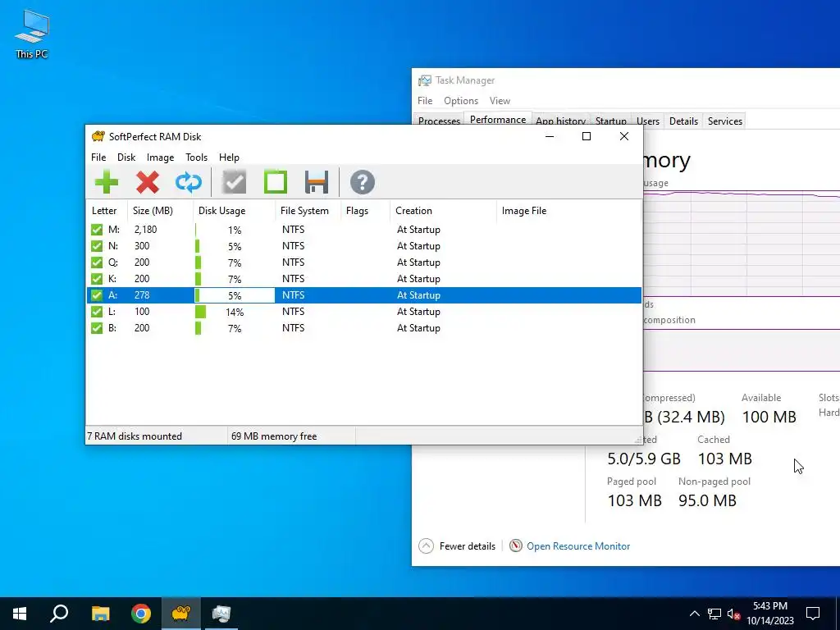Open File Explorer from taskbar

pos(100,614)
